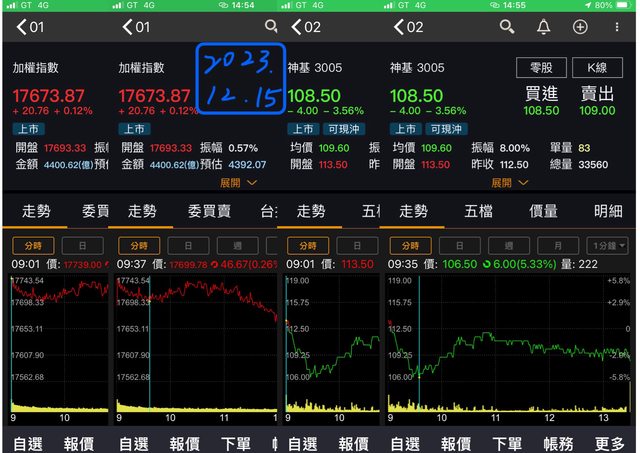The image size is (640, 453).
Task: Open the 1分鐘 interval dropdown
Action: (x=608, y=245)
